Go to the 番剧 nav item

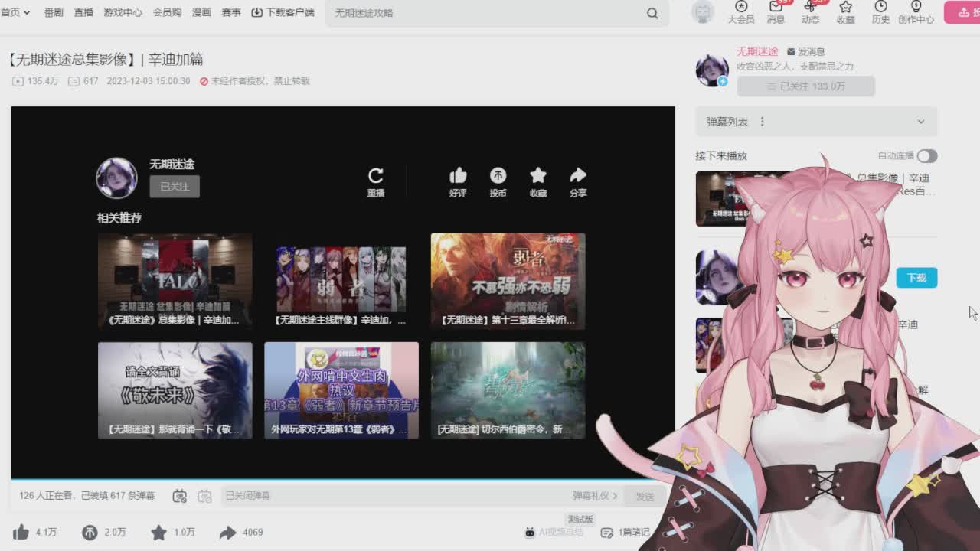tap(54, 12)
